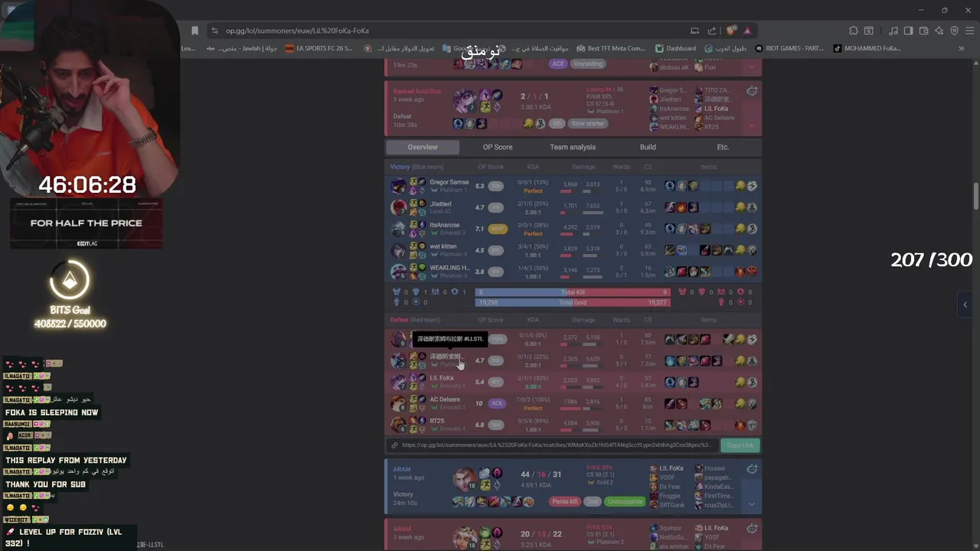Open the EA SPORTS FC 26 bookmark
Screen dimensions: 980x551
pos(319,48)
